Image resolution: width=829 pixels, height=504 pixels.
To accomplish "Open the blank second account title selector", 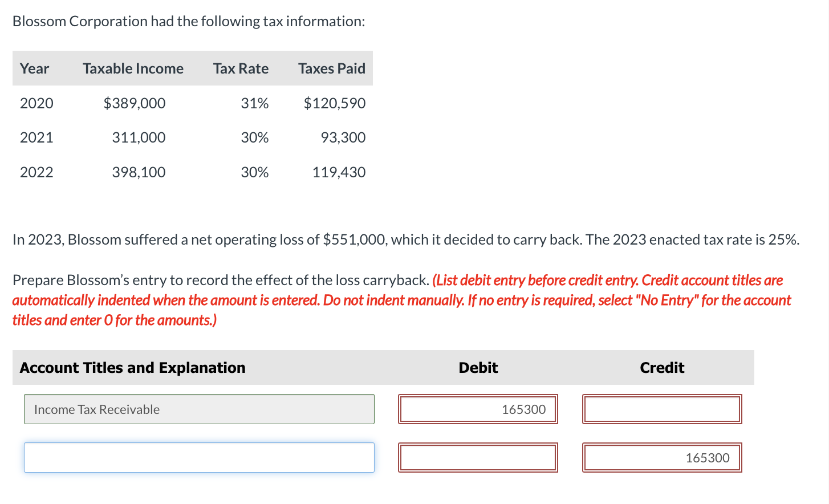I will 198,457.
